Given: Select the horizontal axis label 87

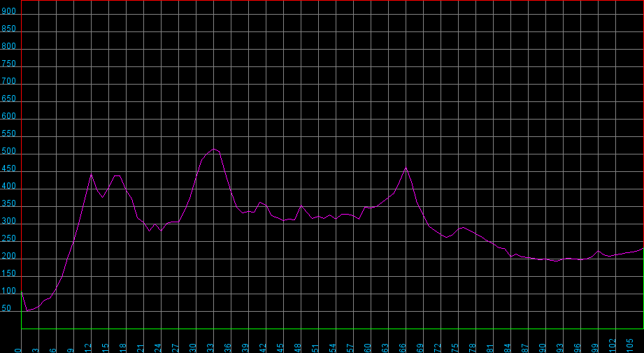Looking at the screenshot, I should pos(525,348).
